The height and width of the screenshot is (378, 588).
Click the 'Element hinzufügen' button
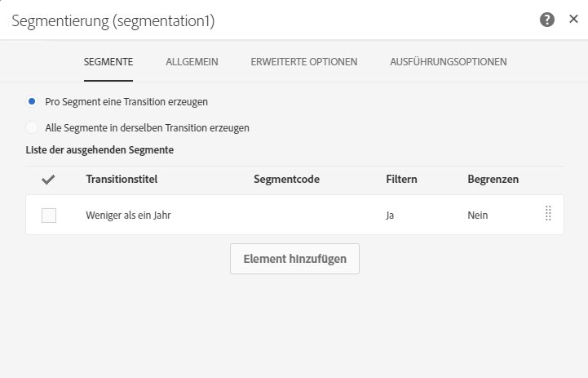[x=294, y=259]
